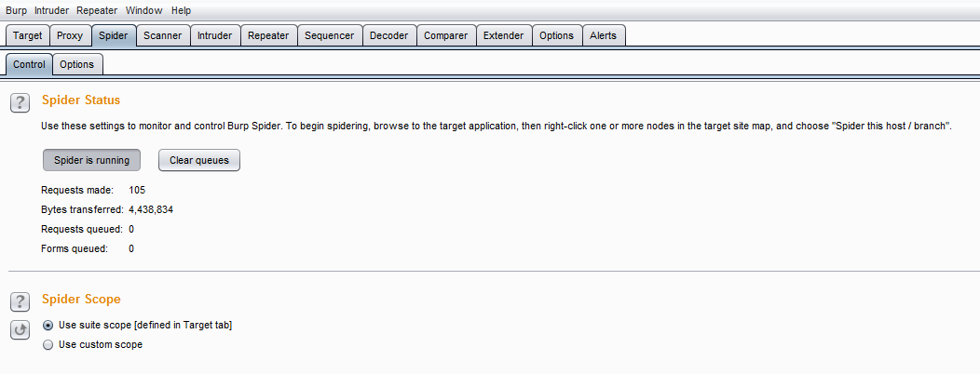Image resolution: width=980 pixels, height=374 pixels.
Task: Show the Alerts tab
Action: (x=603, y=35)
